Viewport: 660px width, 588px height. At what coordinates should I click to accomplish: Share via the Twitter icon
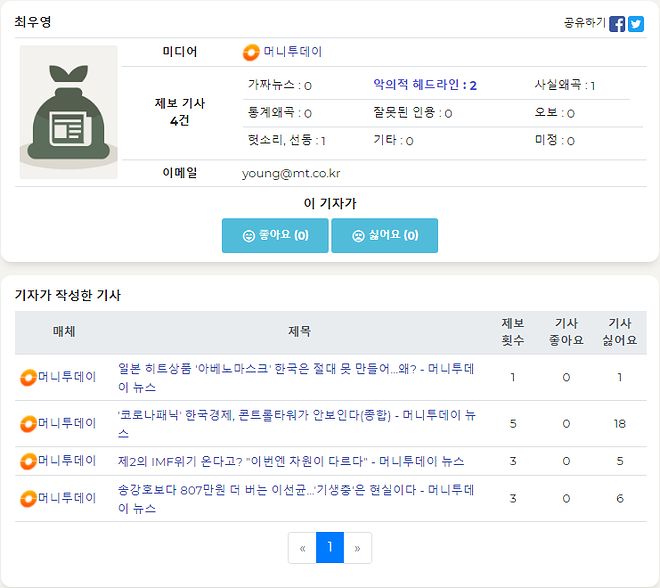(x=636, y=24)
